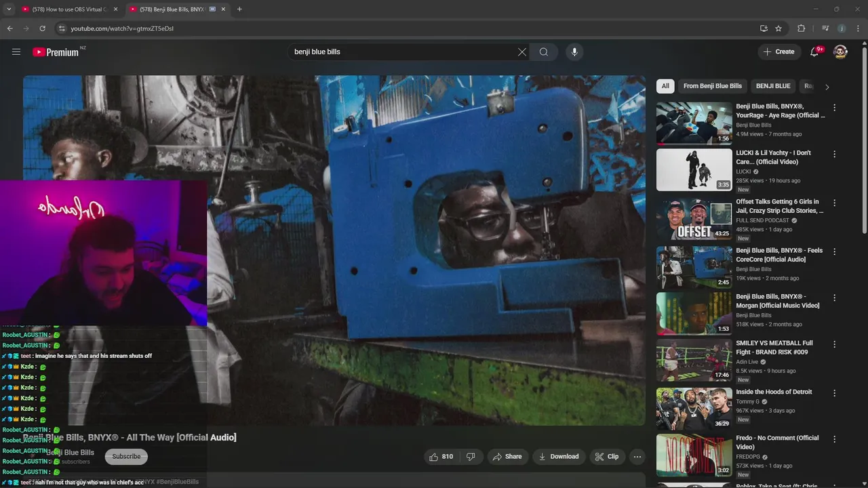
Task: Open YouTube notifications bell
Action: coord(815,52)
